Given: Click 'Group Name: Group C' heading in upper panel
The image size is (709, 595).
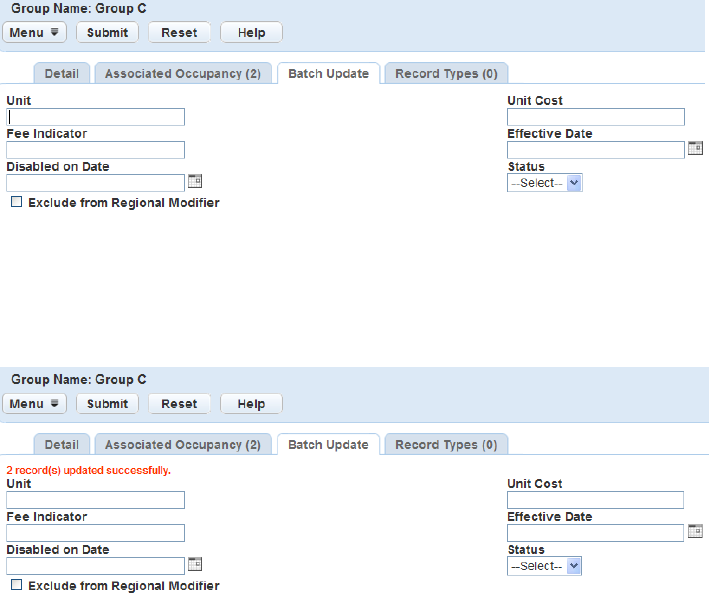Looking at the screenshot, I should [x=79, y=9].
